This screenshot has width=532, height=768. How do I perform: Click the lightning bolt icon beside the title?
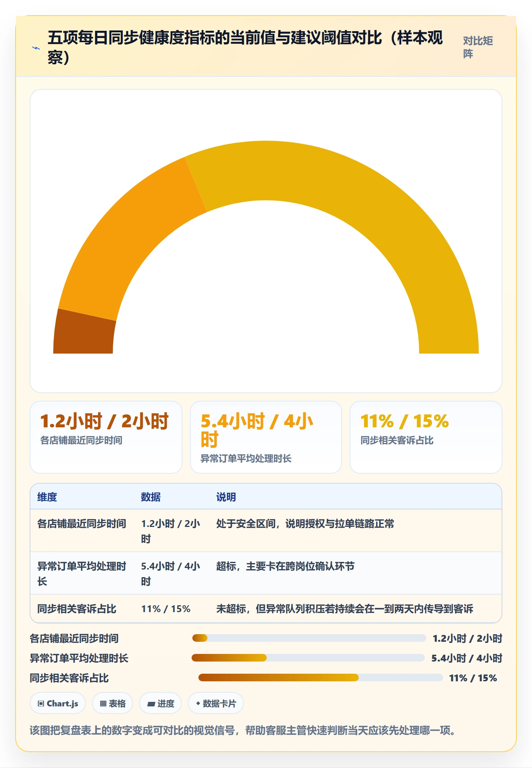[x=36, y=48]
